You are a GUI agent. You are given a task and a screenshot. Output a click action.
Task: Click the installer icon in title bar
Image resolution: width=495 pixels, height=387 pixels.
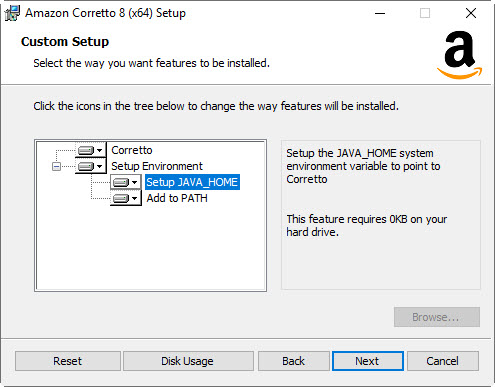tap(12, 13)
